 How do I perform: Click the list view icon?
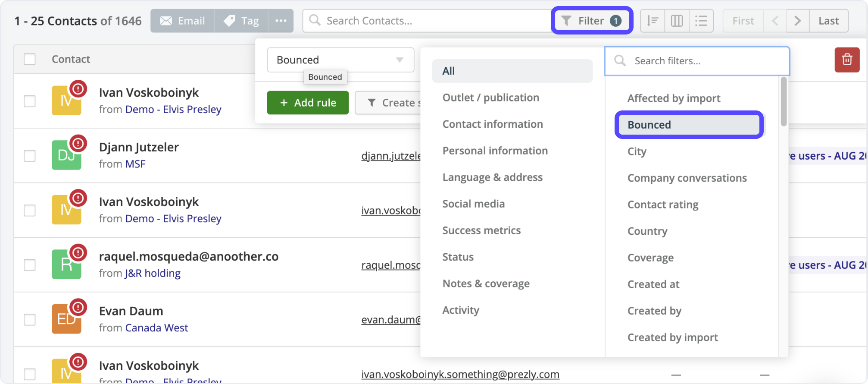701,21
